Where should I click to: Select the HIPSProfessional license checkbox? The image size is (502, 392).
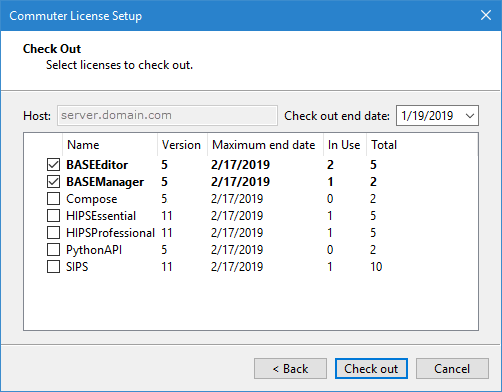tap(53, 233)
